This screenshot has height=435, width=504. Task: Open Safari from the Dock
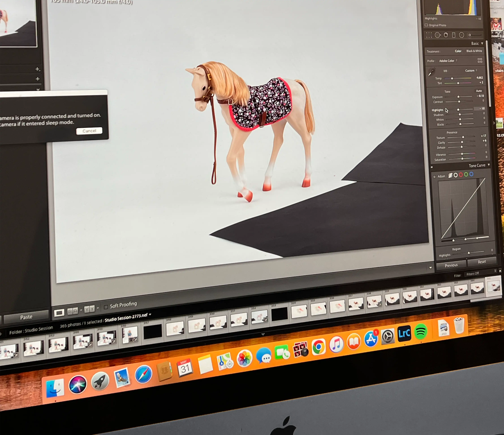point(143,374)
